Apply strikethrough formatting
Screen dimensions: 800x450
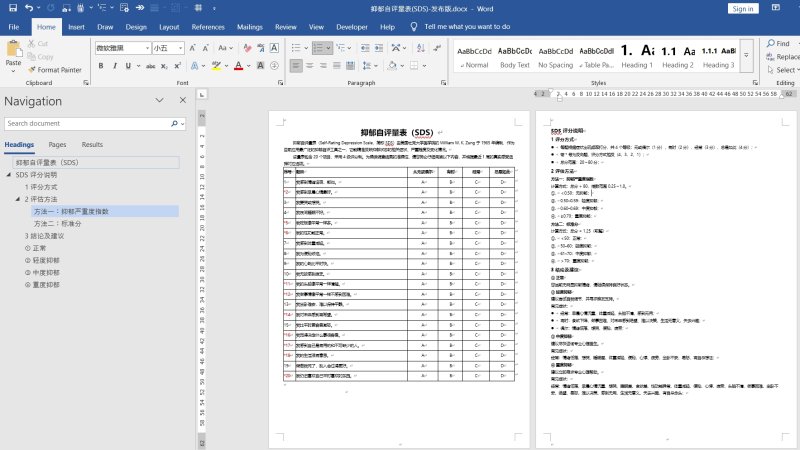tap(151, 66)
